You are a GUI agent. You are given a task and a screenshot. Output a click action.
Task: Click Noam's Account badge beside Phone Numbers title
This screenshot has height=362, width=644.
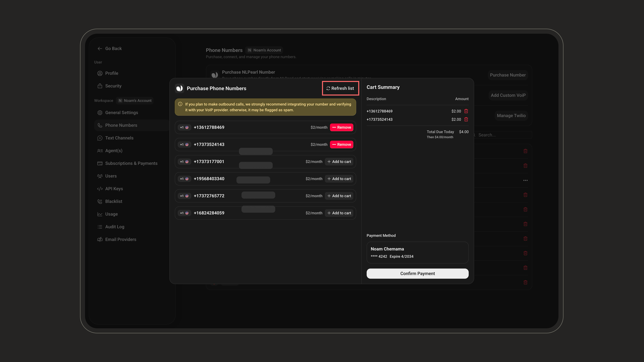click(264, 50)
